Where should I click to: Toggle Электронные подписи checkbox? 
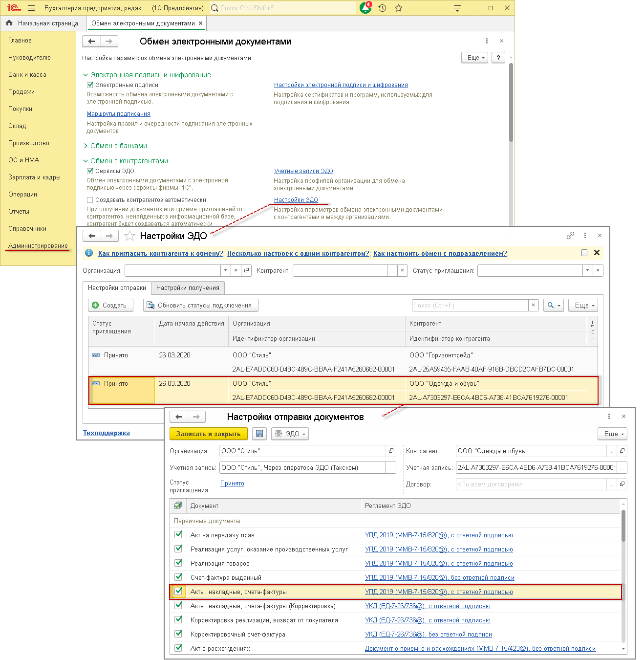point(90,85)
